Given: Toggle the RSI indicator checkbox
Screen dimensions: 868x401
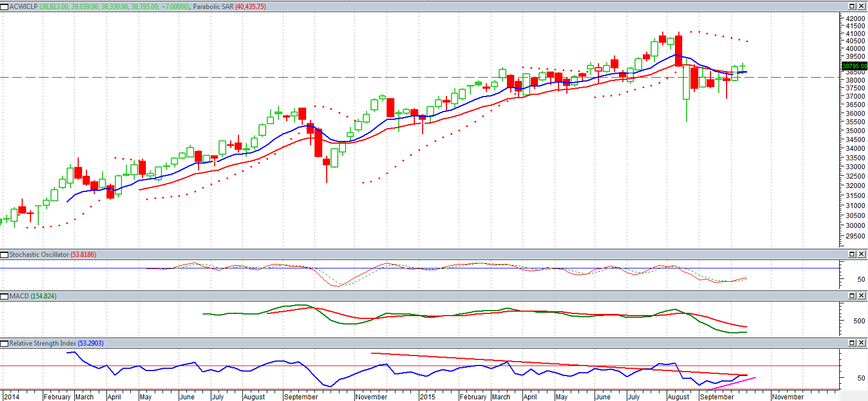Looking at the screenshot, I should tap(4, 343).
